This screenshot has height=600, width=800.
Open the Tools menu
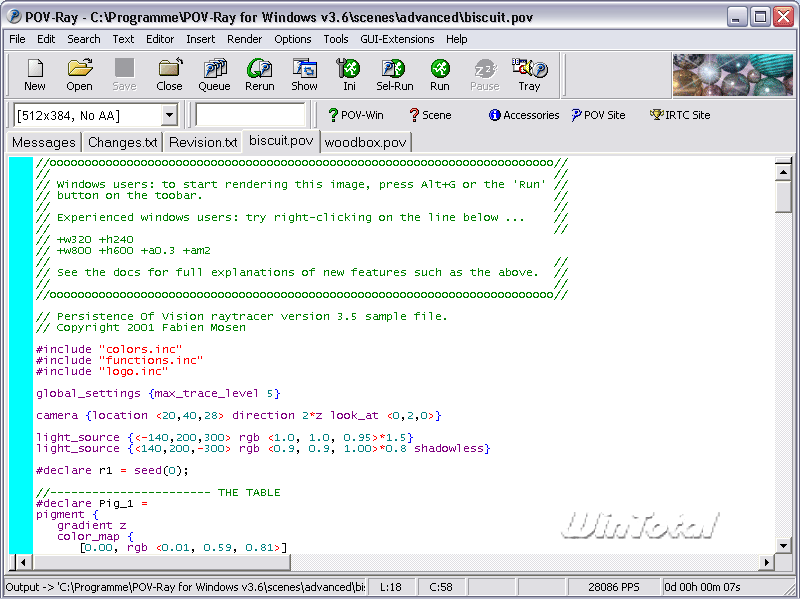tap(336, 39)
